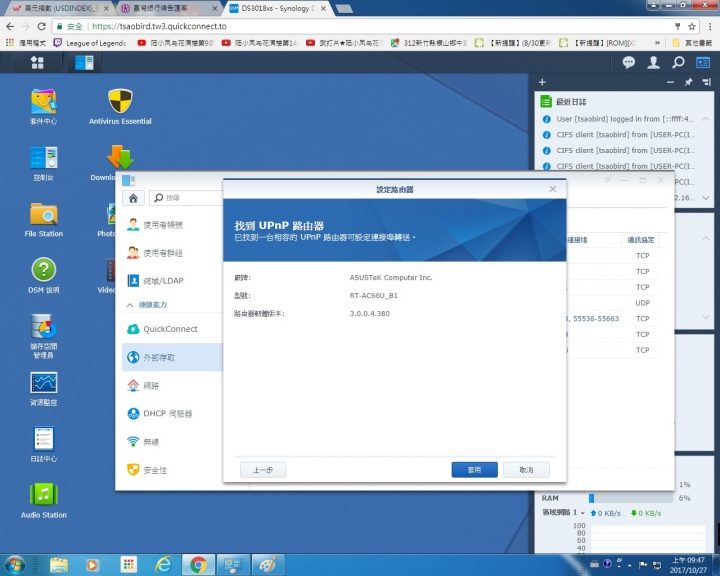
Task: Click the Control Panel search field
Action: pyautogui.click(x=186, y=198)
